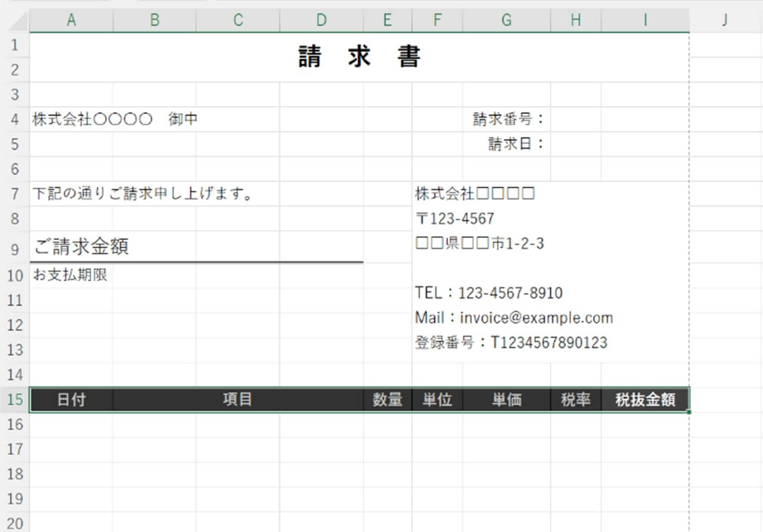The height and width of the screenshot is (532, 763).
Task: Select row 6 header
Action: (15, 169)
